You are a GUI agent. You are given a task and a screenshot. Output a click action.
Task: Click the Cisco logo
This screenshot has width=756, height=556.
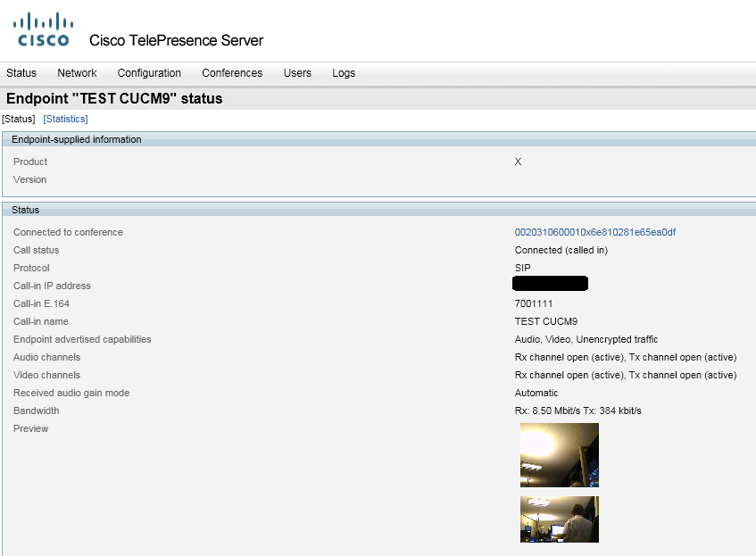44,29
